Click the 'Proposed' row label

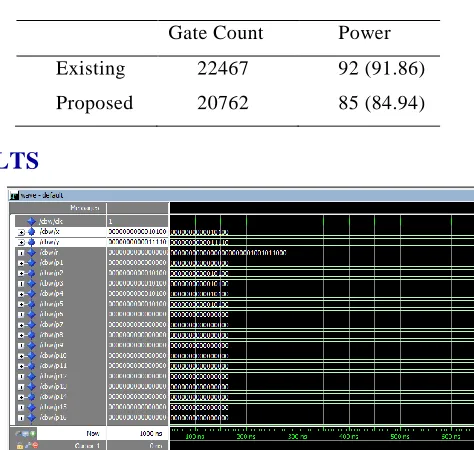tap(94, 103)
